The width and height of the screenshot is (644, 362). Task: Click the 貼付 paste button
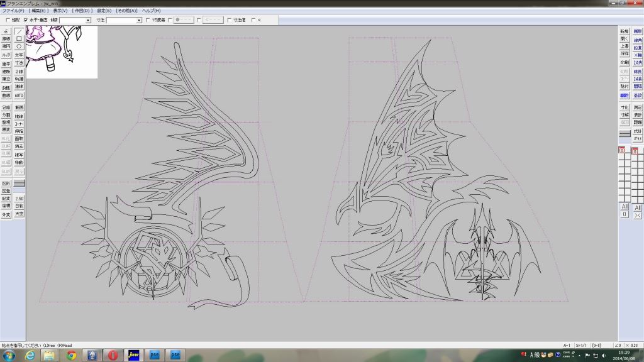(625, 87)
